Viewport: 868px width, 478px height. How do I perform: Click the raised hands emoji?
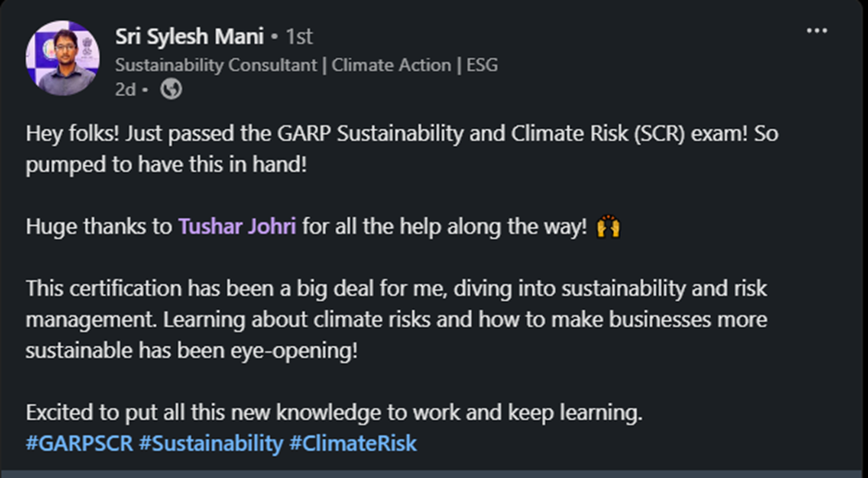(608, 227)
